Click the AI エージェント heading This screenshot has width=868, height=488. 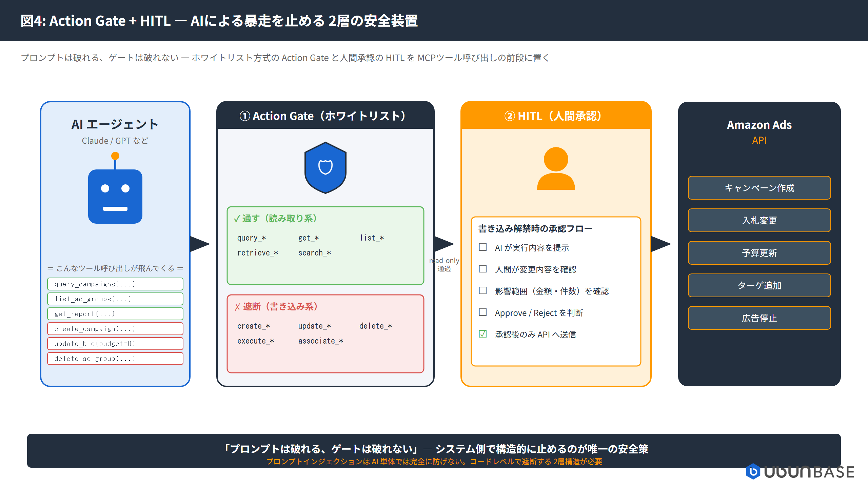coord(115,124)
